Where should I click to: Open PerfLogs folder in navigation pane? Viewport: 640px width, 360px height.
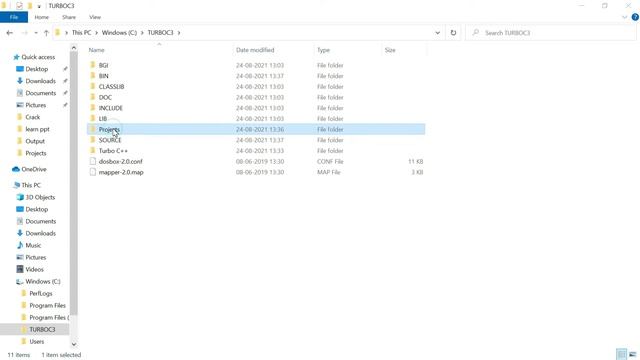click(40, 293)
